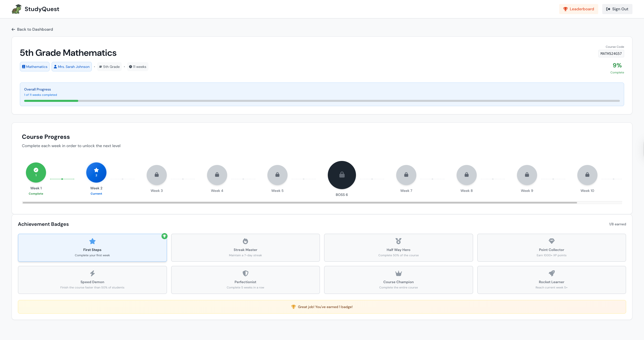
Task: Open the Leaderboard page
Action: point(578,9)
